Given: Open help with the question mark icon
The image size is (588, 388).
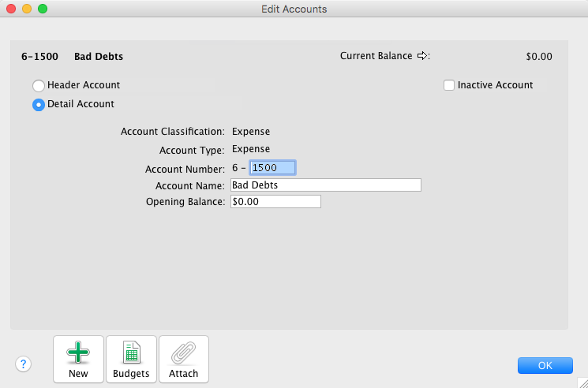Looking at the screenshot, I should pyautogui.click(x=24, y=364).
